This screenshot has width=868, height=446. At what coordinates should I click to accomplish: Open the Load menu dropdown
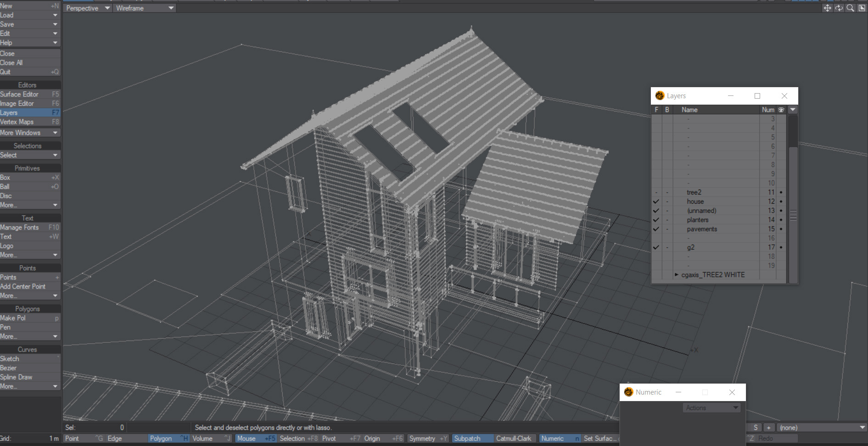point(30,15)
